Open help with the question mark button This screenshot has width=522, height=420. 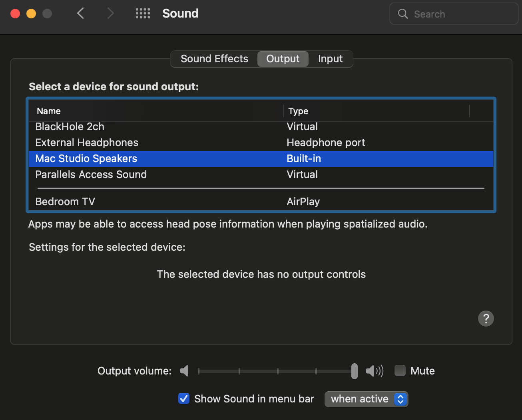coord(486,319)
